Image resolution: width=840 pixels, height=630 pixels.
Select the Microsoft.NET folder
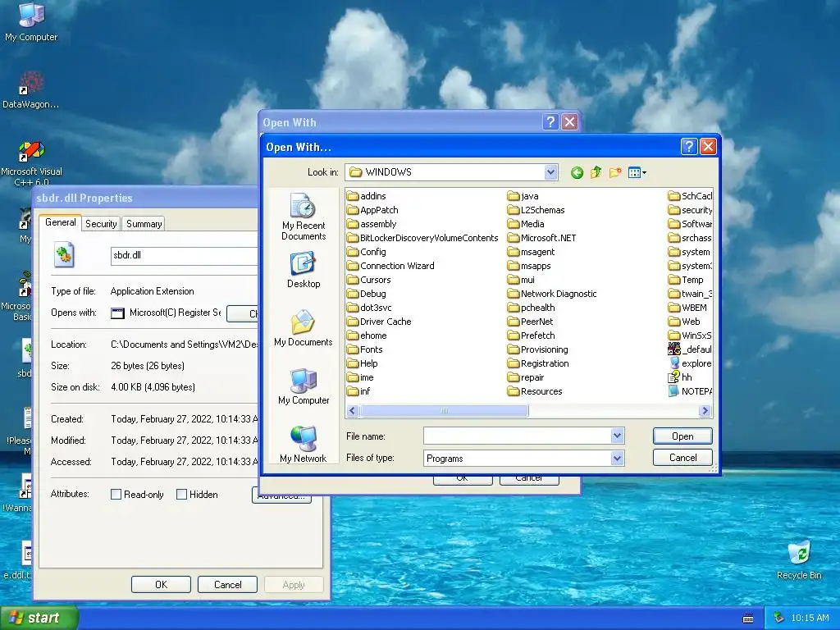[541, 238]
